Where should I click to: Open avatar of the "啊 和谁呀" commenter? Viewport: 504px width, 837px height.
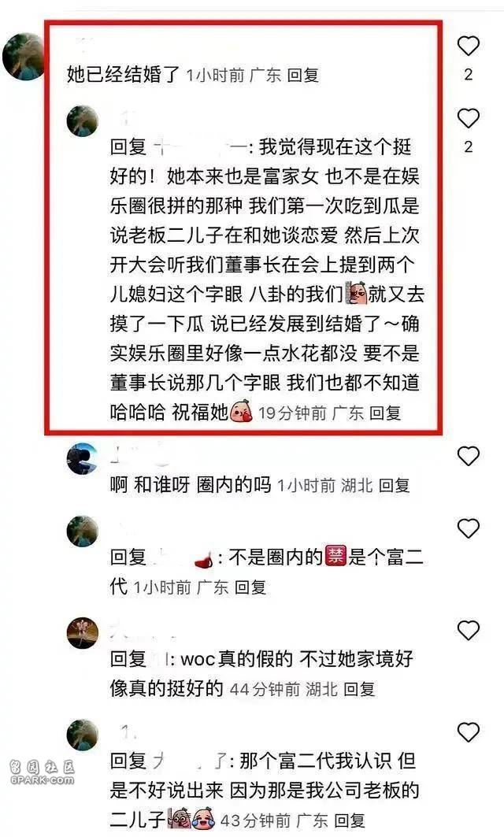pyautogui.click(x=82, y=458)
